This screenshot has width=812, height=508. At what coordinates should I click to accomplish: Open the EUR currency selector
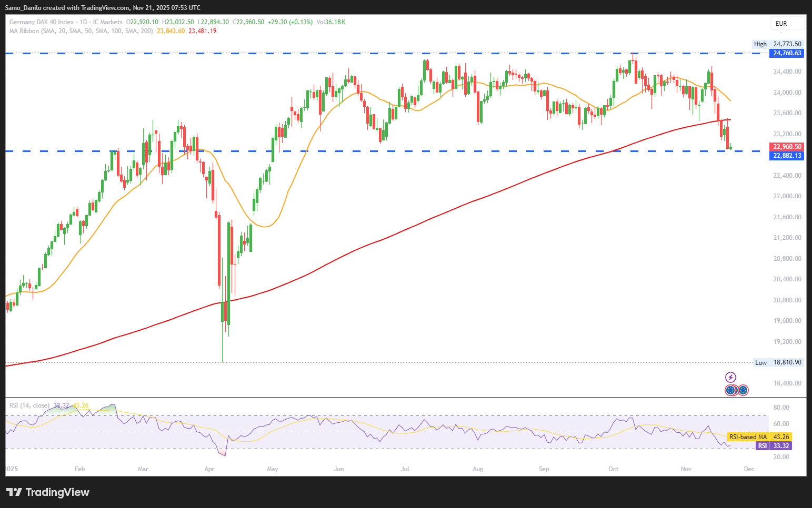click(x=787, y=23)
